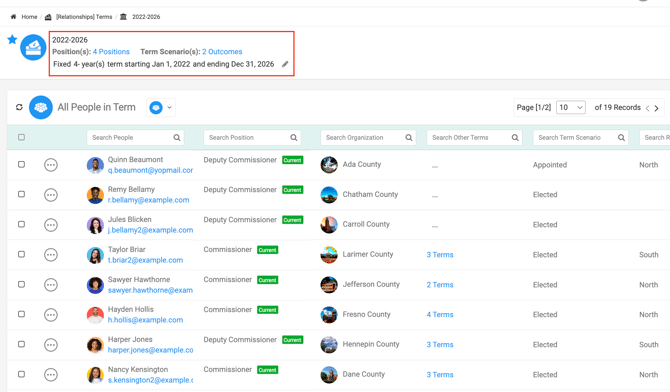
Task: Open the 3 Terms link for Harper Jones
Action: (x=440, y=345)
